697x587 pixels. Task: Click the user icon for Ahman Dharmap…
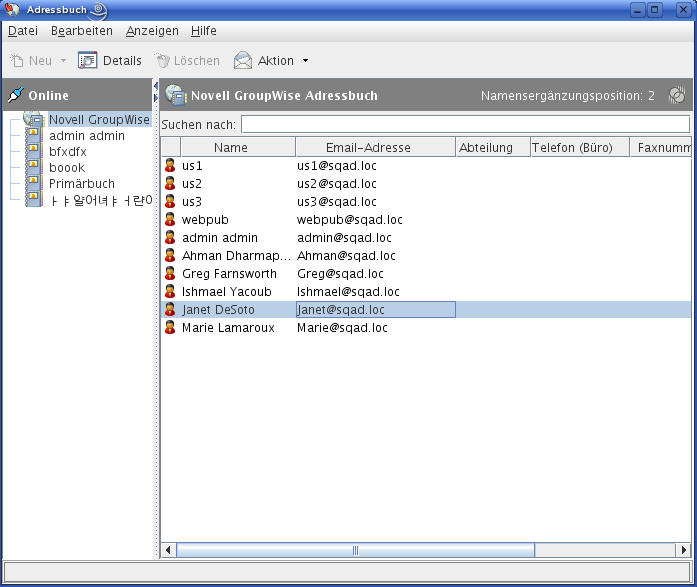pos(170,255)
